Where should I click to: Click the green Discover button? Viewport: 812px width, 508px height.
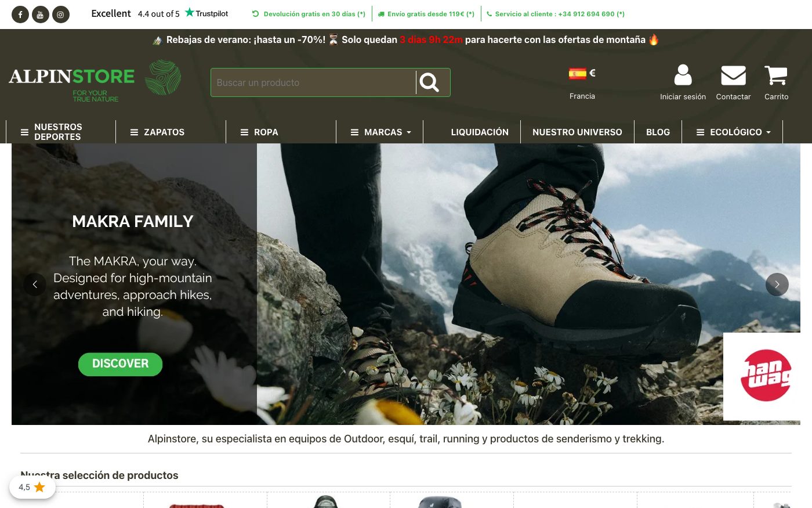coord(120,364)
